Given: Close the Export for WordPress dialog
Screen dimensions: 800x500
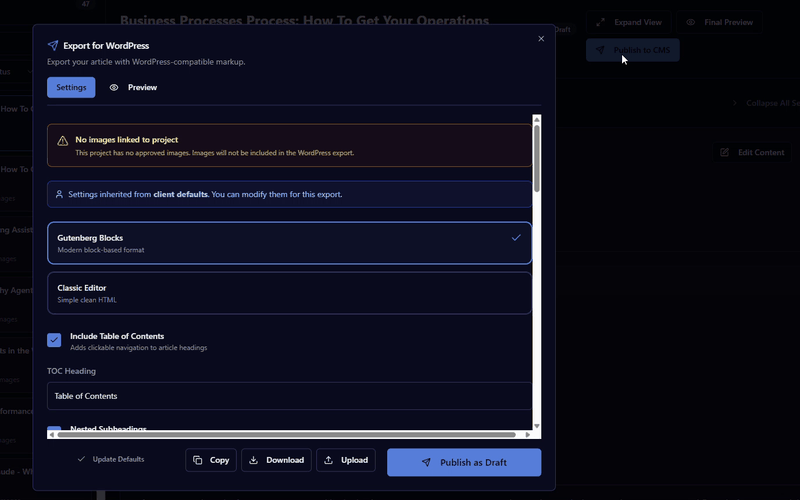Looking at the screenshot, I should point(541,39).
